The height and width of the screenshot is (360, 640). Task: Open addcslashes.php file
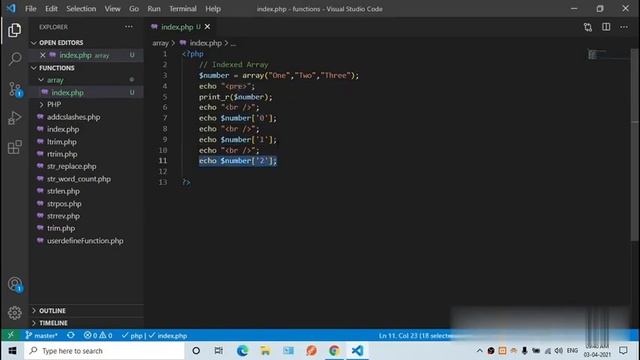point(73,117)
